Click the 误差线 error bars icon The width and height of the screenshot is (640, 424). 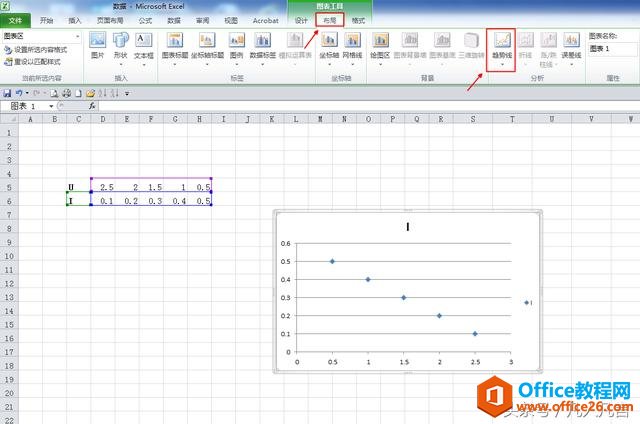(571, 40)
